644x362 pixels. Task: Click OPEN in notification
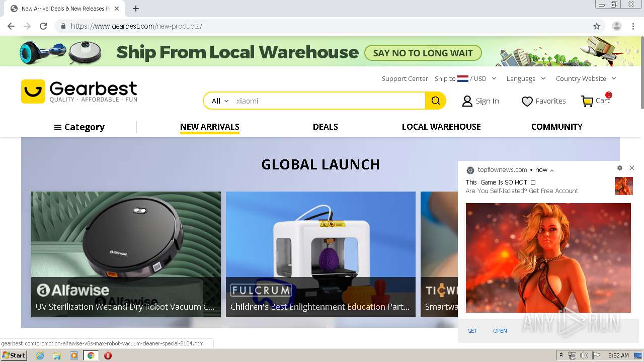click(x=500, y=331)
